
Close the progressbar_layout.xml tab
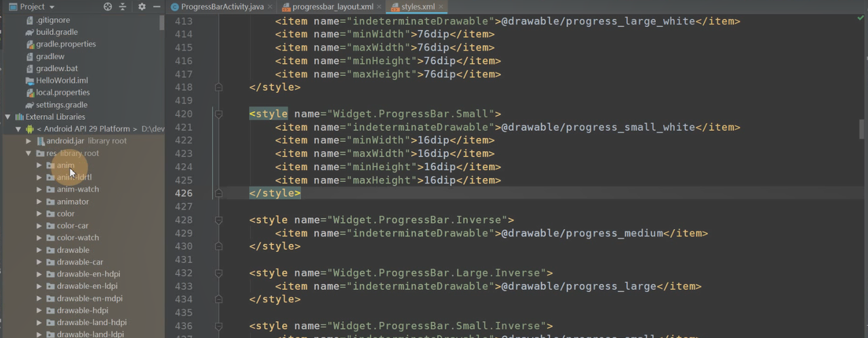[x=380, y=7]
